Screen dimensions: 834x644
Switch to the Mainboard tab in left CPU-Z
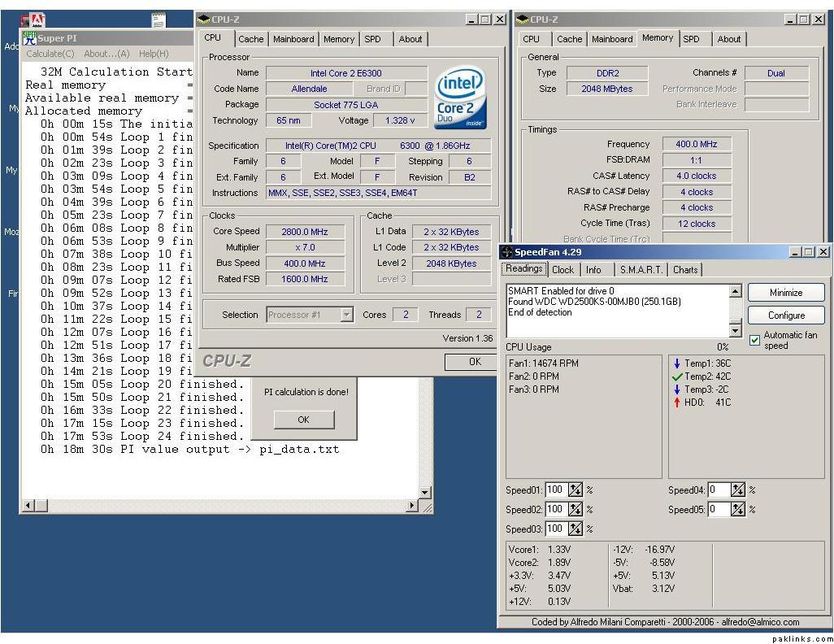[x=293, y=39]
